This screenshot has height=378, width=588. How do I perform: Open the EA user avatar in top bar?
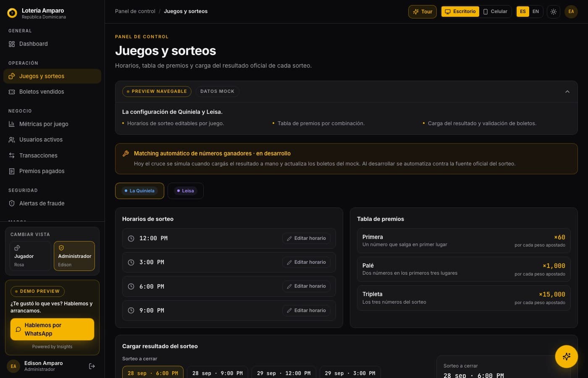(x=571, y=12)
